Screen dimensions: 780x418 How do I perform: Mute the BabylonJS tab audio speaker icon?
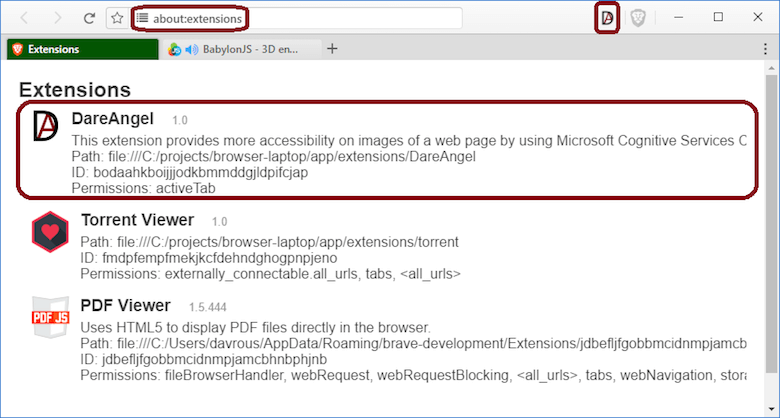(192, 49)
